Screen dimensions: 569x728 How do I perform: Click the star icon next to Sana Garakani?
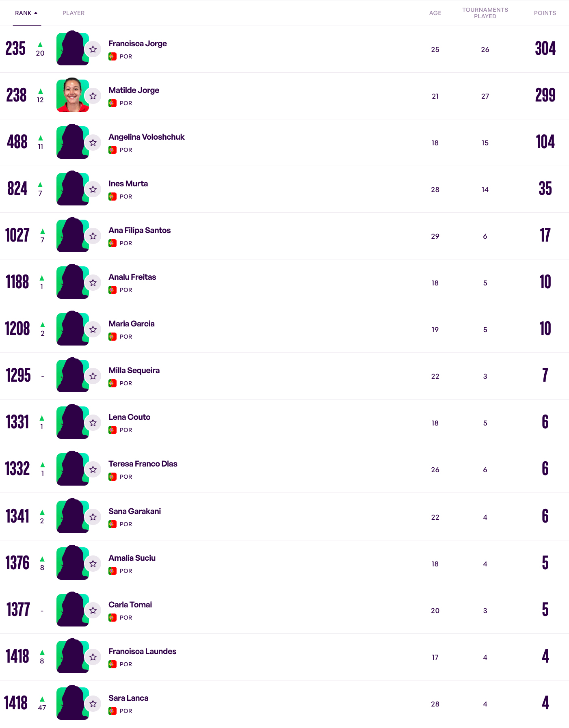pyautogui.click(x=93, y=517)
